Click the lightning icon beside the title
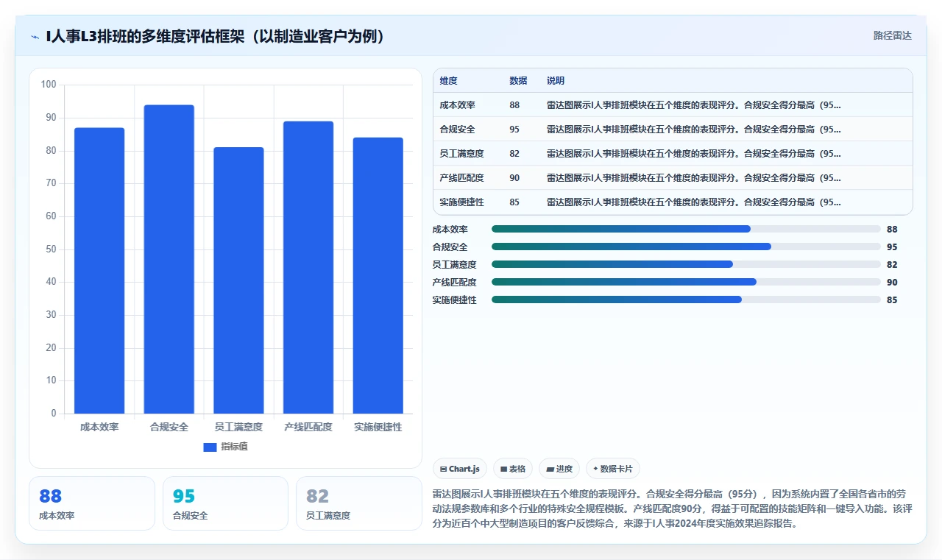This screenshot has width=942, height=560. tap(35, 37)
